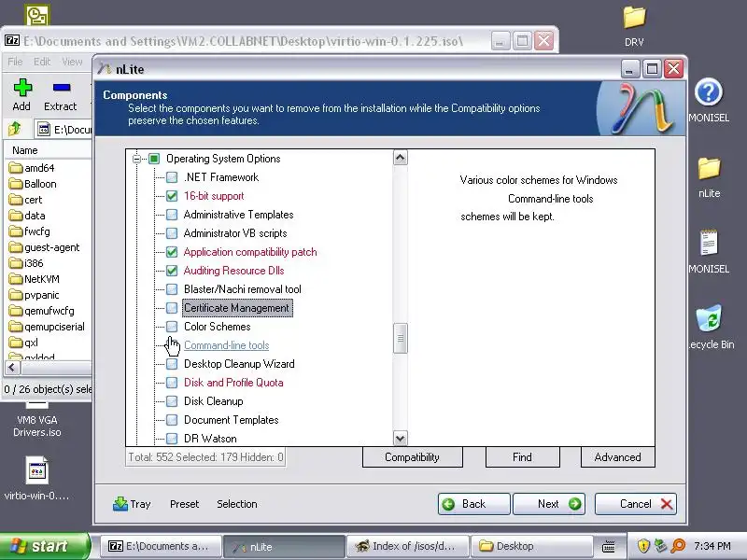747x560 pixels.
Task: Select the cert folder in 7-Zip
Action: click(x=26, y=200)
